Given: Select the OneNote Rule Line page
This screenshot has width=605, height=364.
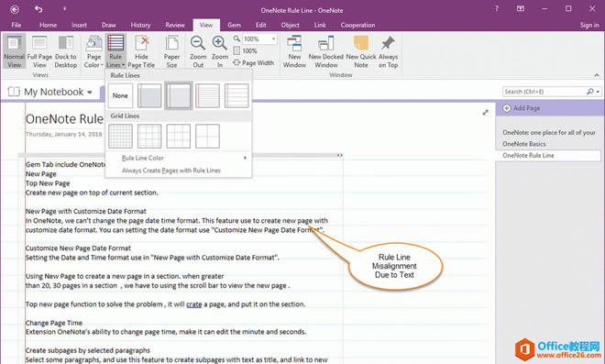Looking at the screenshot, I should [x=548, y=155].
